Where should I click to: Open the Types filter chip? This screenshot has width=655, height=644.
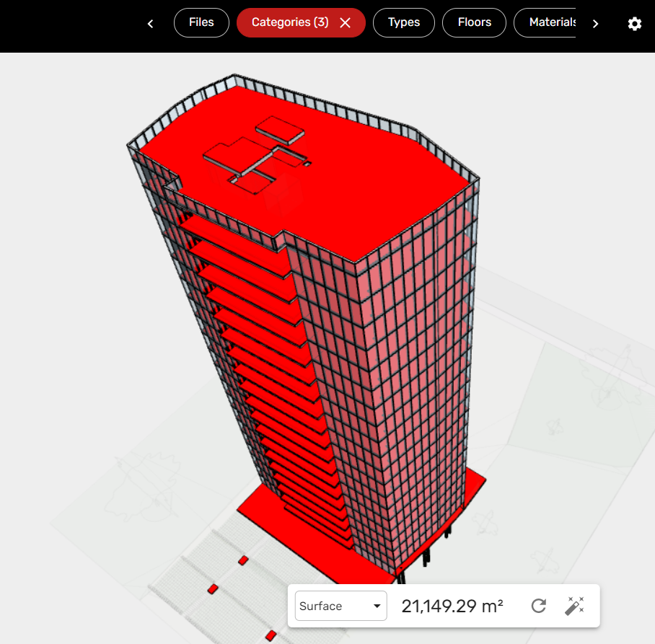403,23
